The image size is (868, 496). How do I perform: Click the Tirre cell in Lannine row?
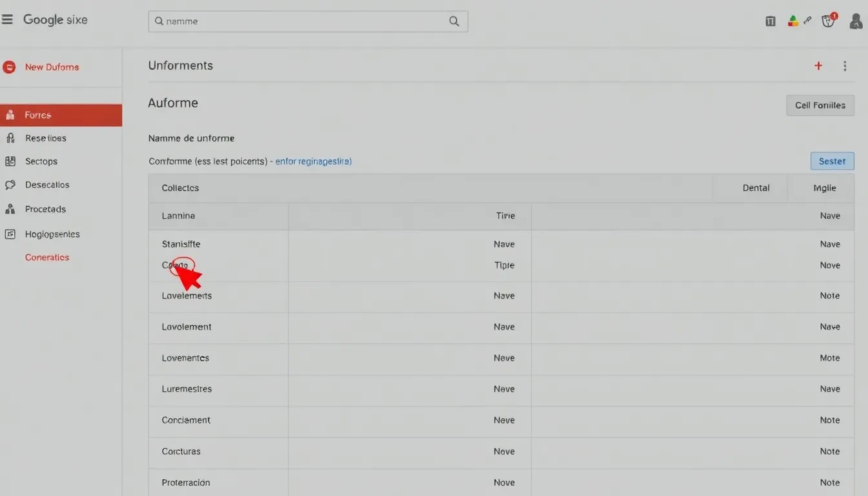[x=506, y=216]
